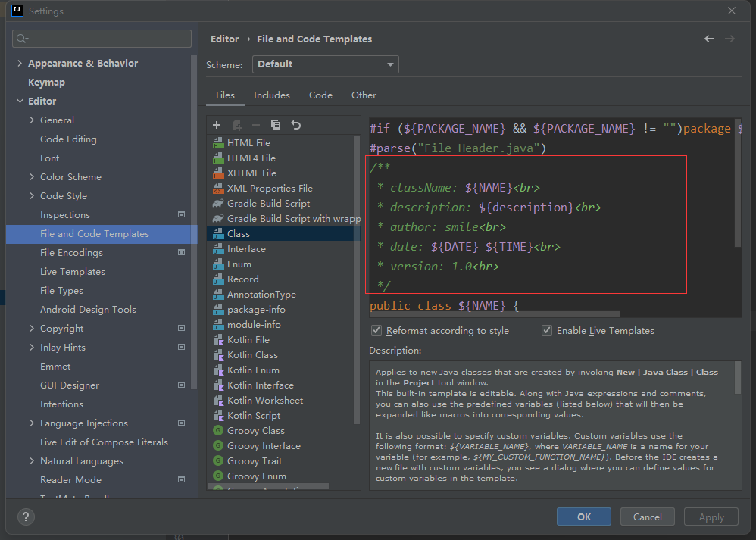Screen dimensions: 756x540
Task: Click the File Encodings project-level settings icon
Action: tap(181, 253)
